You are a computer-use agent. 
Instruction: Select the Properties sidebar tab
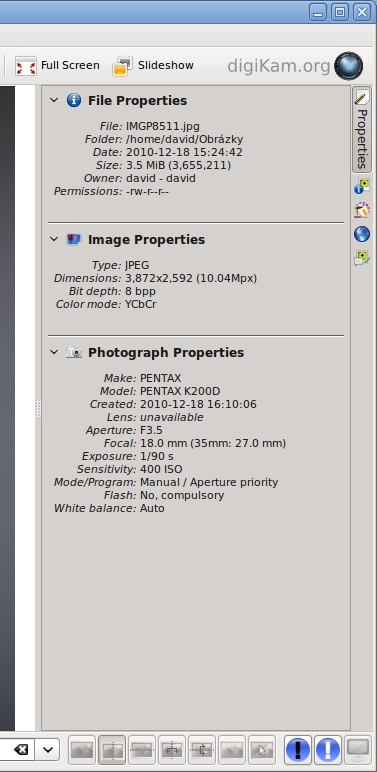click(362, 129)
